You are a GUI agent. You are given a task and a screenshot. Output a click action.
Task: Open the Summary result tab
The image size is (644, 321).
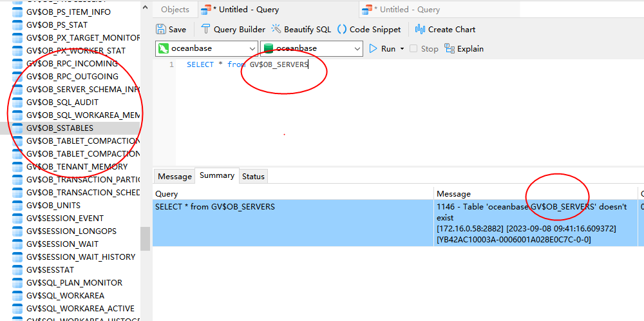217,175
